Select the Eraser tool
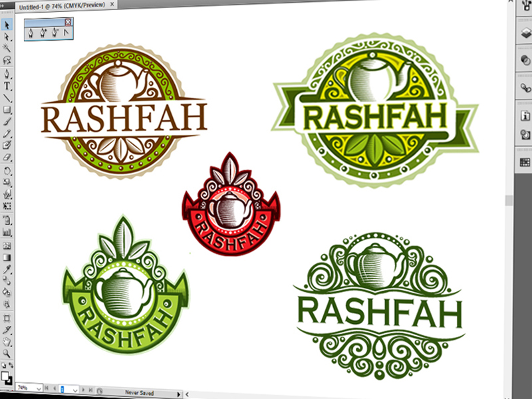The width and height of the screenshot is (532, 399). 7,157
